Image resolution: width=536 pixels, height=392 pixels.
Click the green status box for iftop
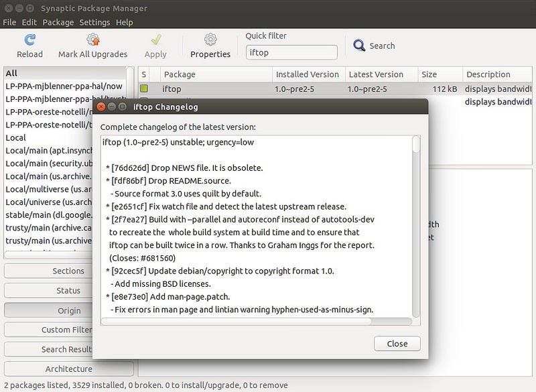pos(144,88)
